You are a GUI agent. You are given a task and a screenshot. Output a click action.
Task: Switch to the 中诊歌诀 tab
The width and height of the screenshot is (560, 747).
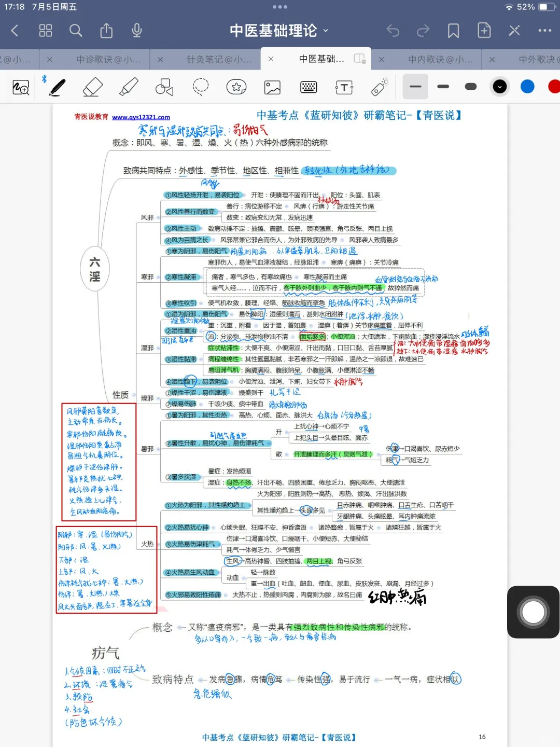point(108,59)
